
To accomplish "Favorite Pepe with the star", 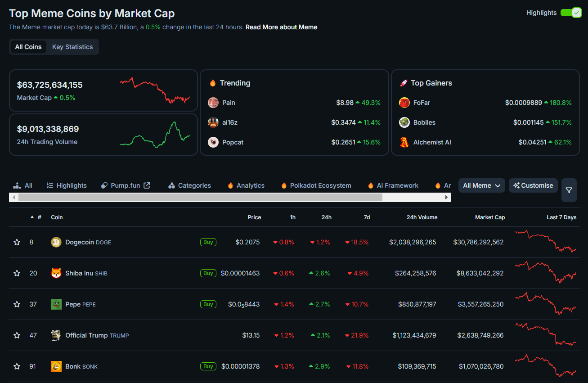I will click(x=17, y=304).
